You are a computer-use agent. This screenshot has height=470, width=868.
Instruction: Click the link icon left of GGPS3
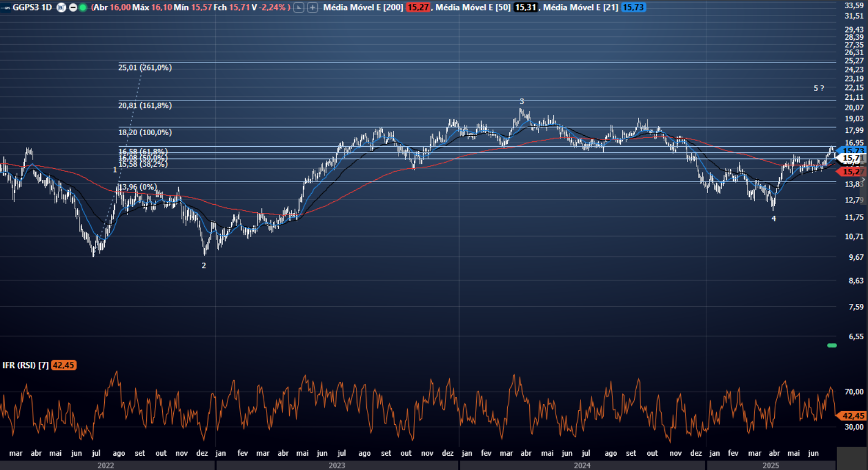7,8
